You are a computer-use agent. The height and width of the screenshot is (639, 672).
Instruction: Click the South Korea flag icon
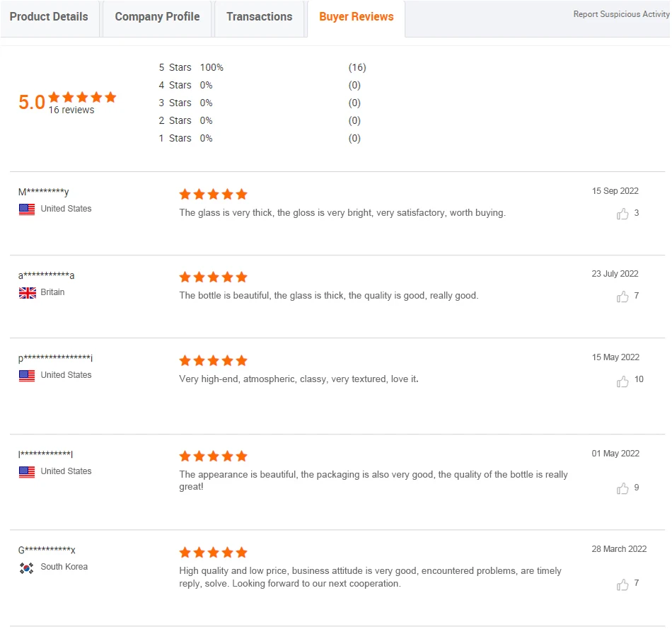[x=27, y=568]
